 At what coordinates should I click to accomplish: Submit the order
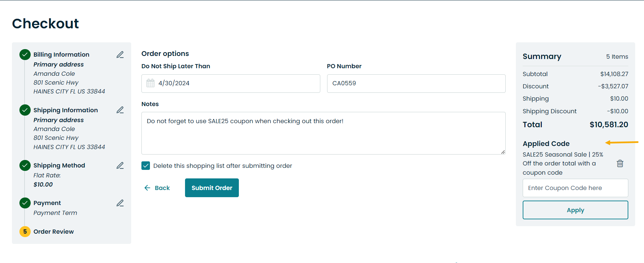tap(212, 188)
